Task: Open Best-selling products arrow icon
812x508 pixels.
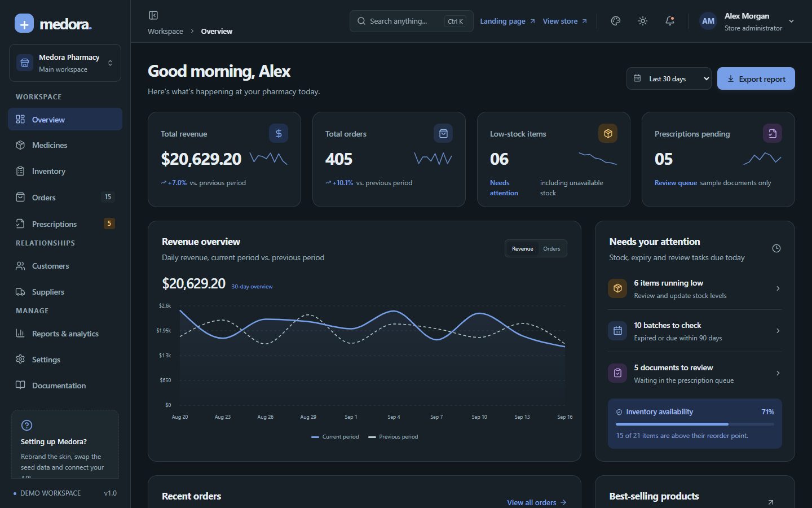Action: [x=771, y=502]
